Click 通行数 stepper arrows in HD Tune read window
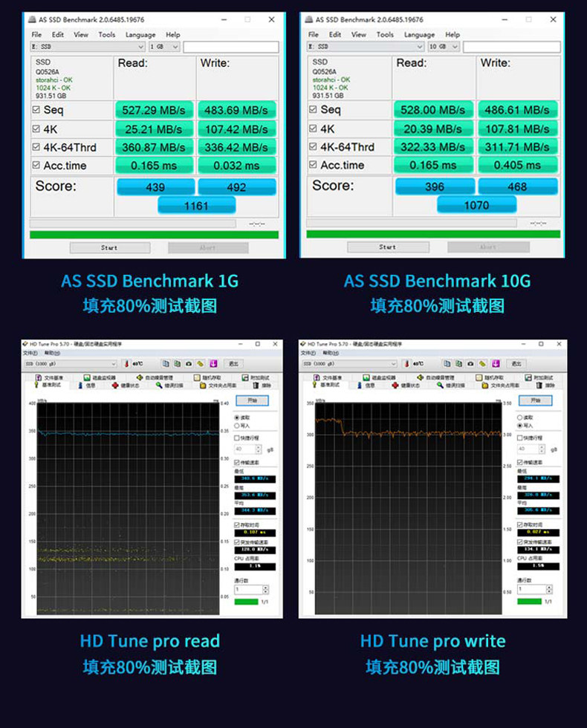Viewport: 587px width, 728px height. 266,589
